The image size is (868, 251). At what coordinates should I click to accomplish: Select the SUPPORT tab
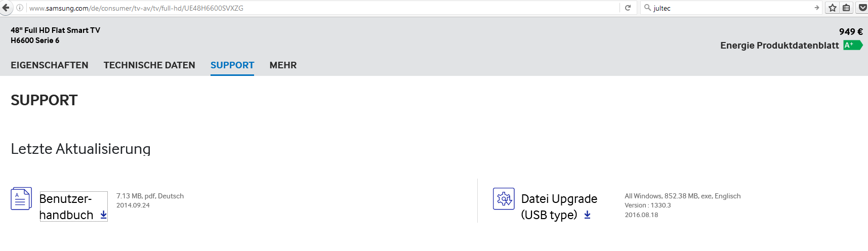click(232, 65)
